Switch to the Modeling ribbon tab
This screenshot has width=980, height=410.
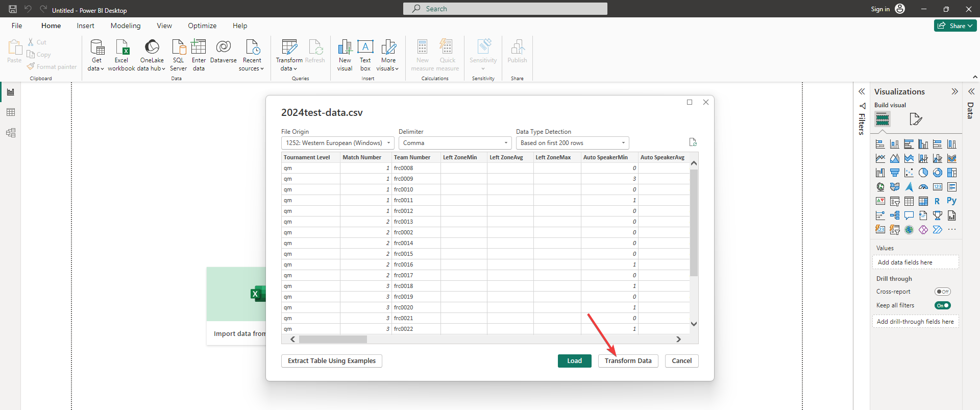coord(126,26)
